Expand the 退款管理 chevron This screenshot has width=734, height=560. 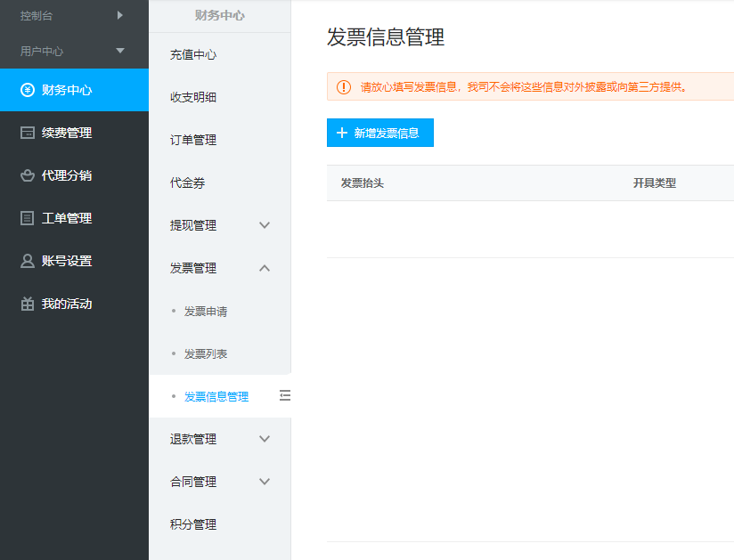pyautogui.click(x=265, y=439)
